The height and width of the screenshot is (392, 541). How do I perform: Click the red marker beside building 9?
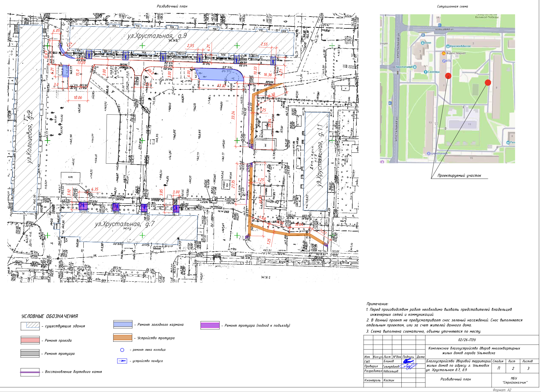488,83
